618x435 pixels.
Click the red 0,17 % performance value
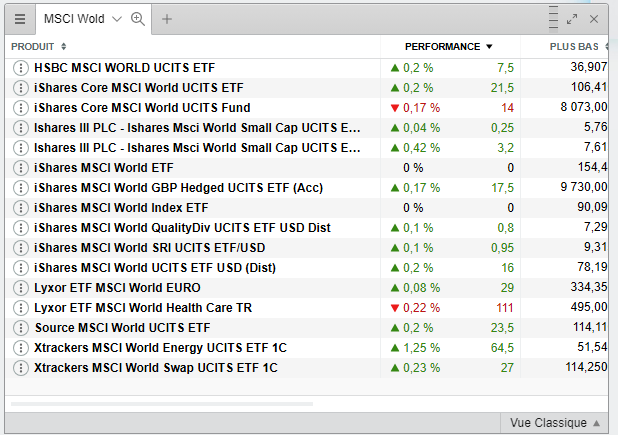(x=421, y=108)
